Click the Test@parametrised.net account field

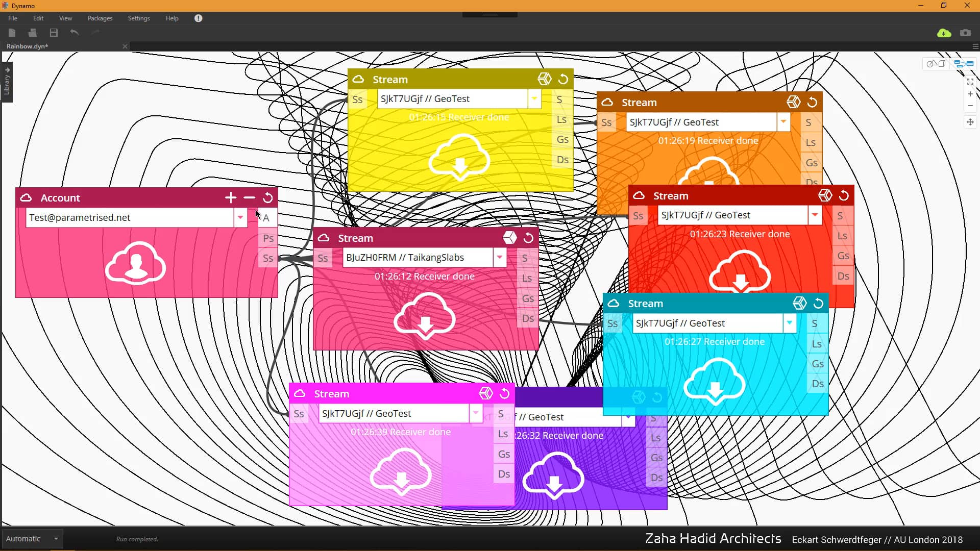point(128,217)
